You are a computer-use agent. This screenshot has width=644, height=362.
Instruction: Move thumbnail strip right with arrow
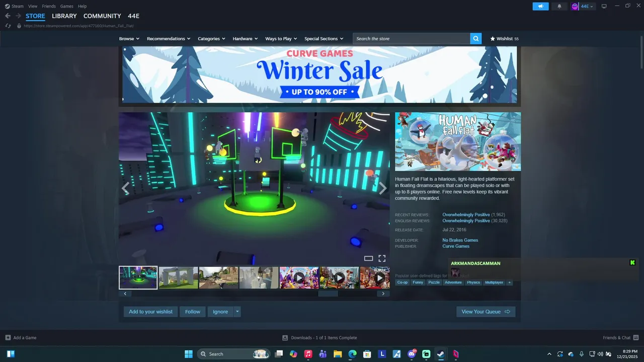click(383, 294)
